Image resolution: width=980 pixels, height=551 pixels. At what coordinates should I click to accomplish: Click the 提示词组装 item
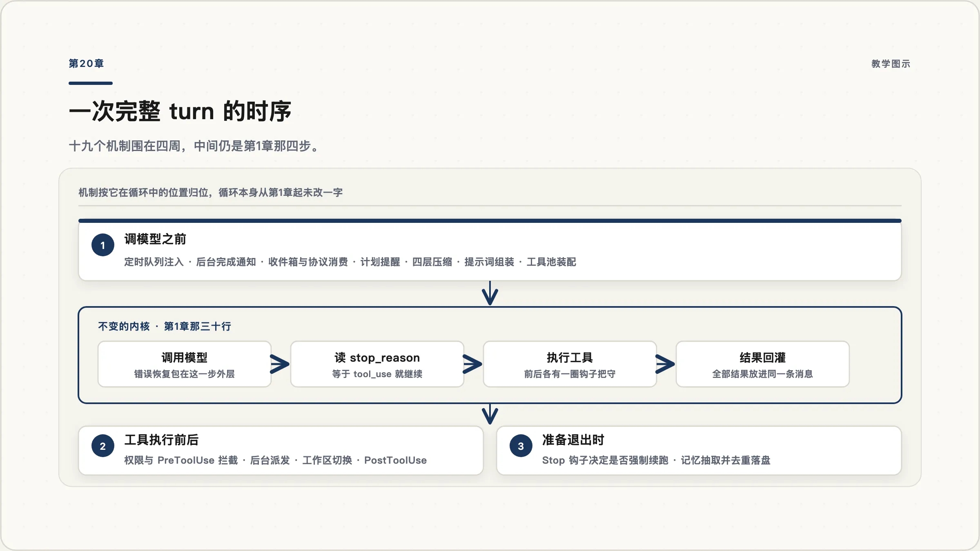click(x=489, y=262)
